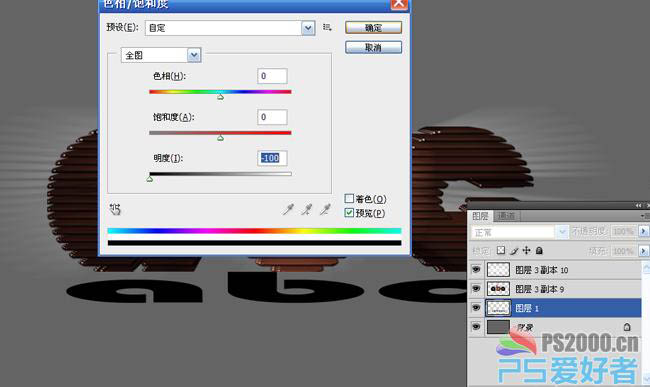Close the 色相/饱和度 dialog
This screenshot has width=650, height=387.
tap(399, 4)
